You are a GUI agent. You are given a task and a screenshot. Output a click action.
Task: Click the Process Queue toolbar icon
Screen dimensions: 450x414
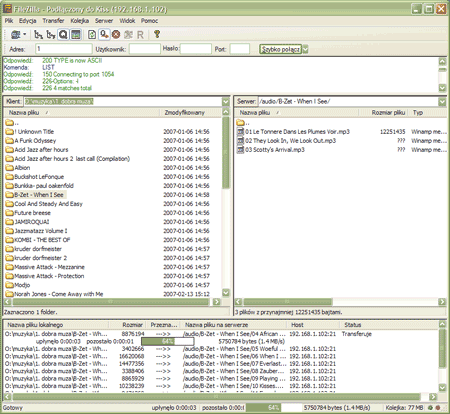(104, 34)
